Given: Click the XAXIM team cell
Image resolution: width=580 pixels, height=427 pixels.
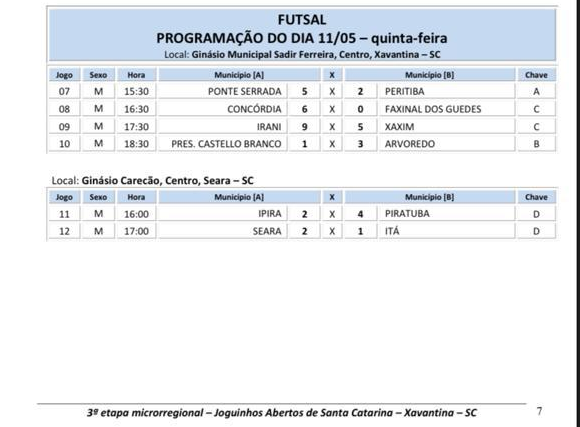Looking at the screenshot, I should 447,127.
